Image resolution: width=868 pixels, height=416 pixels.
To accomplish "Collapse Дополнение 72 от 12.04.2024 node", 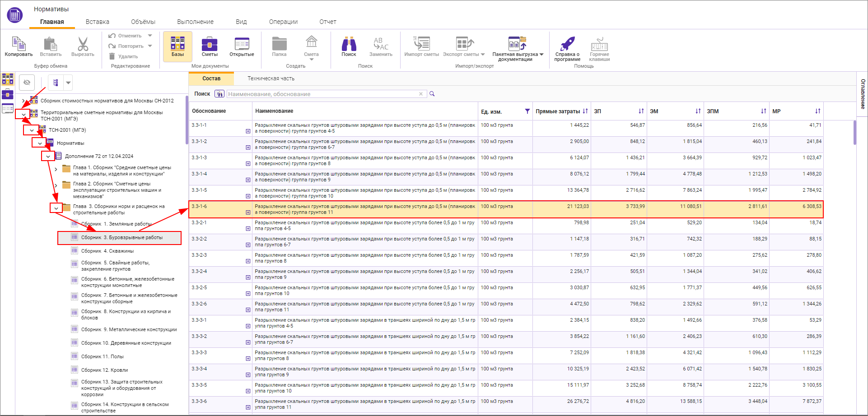I will pos(48,157).
